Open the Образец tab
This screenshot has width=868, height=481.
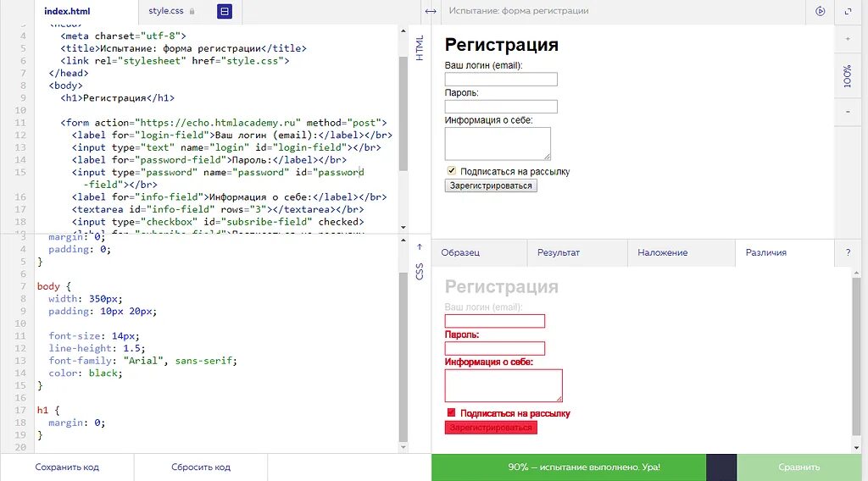coord(479,252)
